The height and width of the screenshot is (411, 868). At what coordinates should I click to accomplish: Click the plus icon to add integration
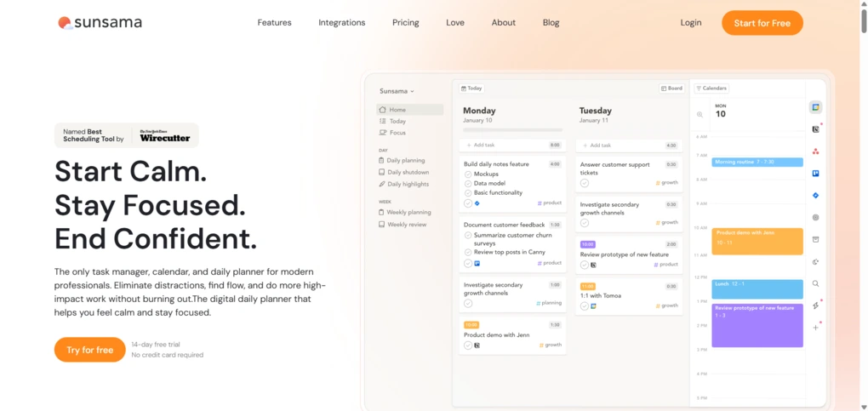[x=815, y=328]
